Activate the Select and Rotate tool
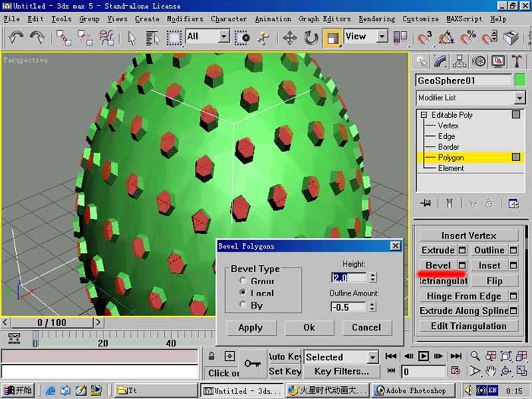 coord(310,38)
